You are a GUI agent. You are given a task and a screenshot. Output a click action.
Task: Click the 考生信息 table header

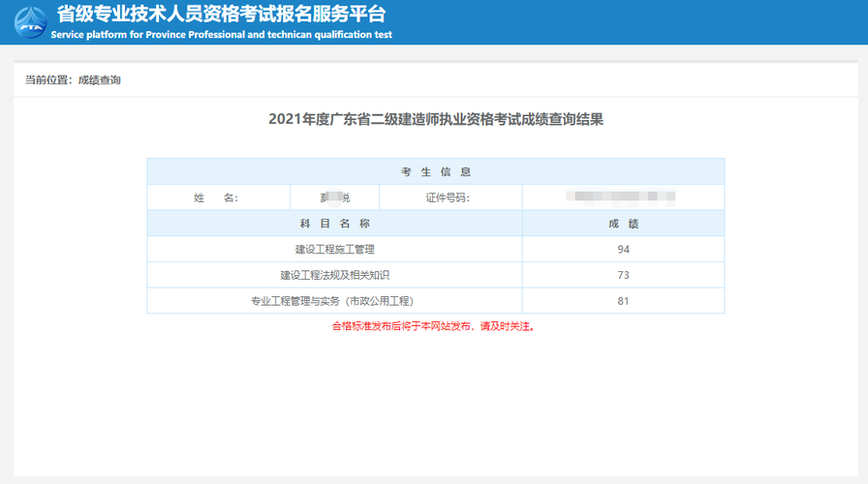[436, 171]
